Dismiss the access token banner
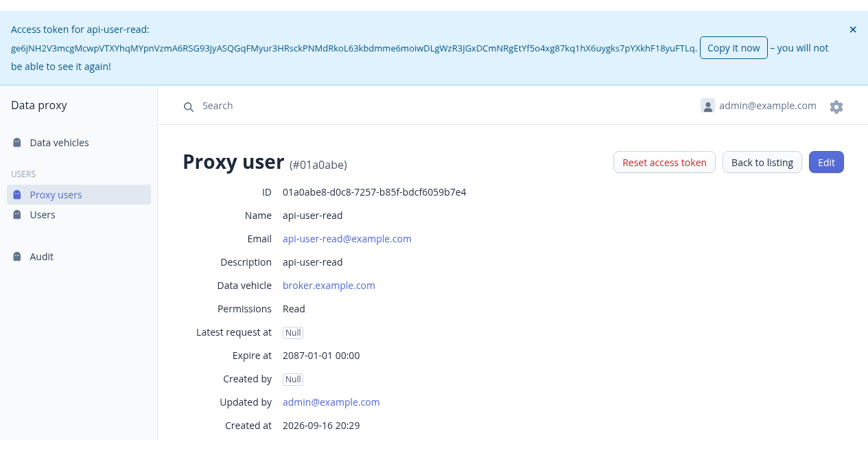Screen dimensions: 868x451 853,30
